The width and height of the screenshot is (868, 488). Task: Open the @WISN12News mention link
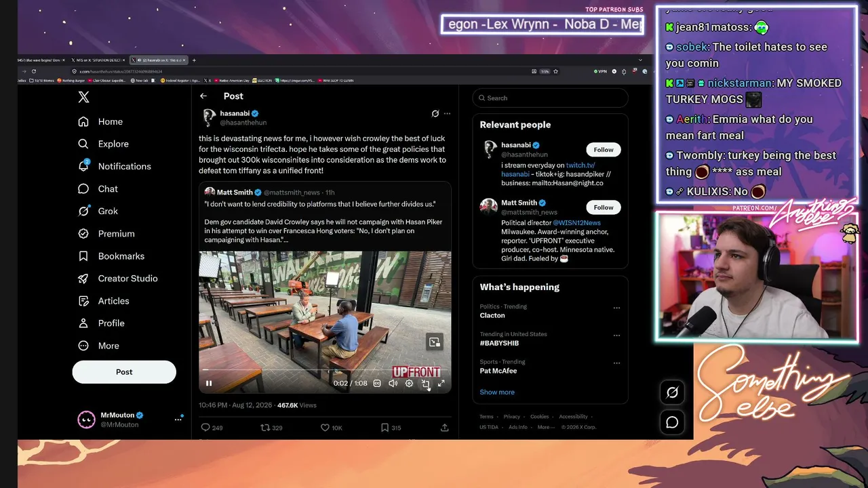click(576, 222)
